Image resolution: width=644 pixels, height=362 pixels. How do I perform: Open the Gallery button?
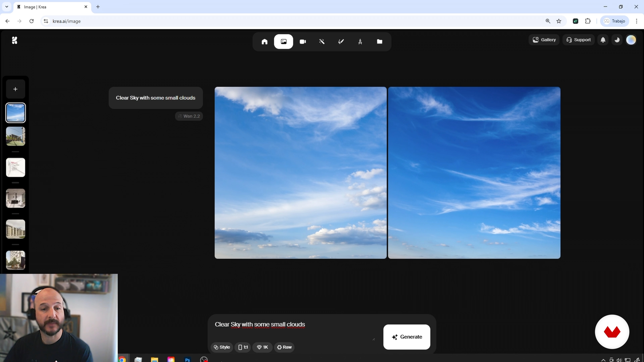click(x=544, y=40)
